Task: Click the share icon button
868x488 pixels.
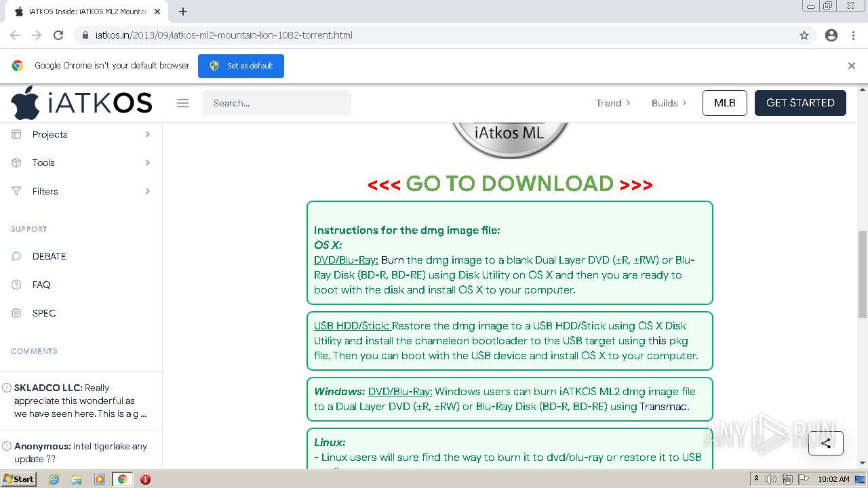Action: click(x=825, y=443)
